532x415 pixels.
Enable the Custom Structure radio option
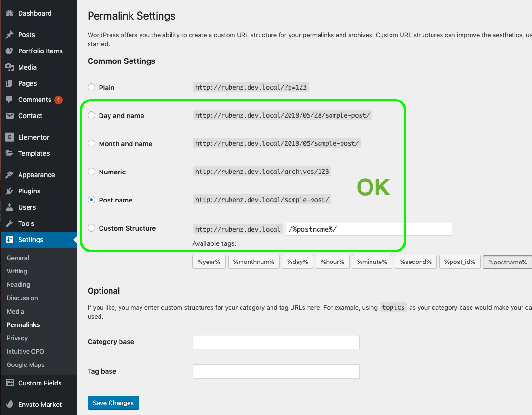coord(91,228)
